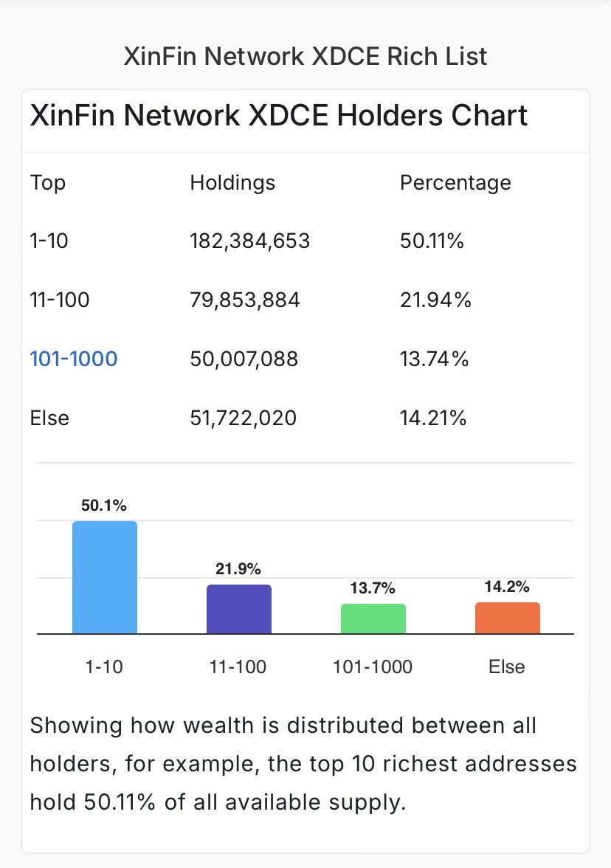Viewport: 611px width, 868px height.
Task: Select the 182,384,653 holdings value
Action: (249, 241)
